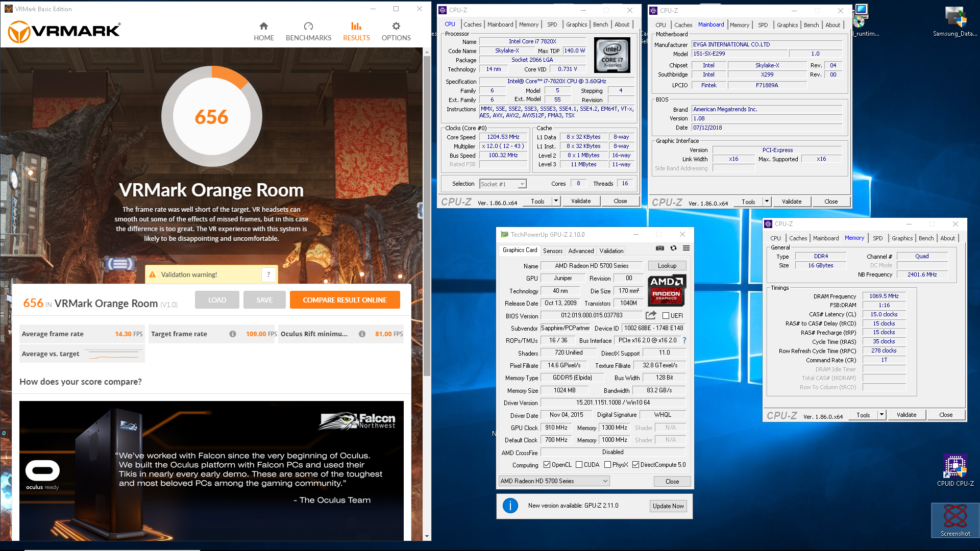980x551 pixels.
Task: Open Tools dropdown arrow in CPU-Z Mainboard window
Action: [767, 202]
